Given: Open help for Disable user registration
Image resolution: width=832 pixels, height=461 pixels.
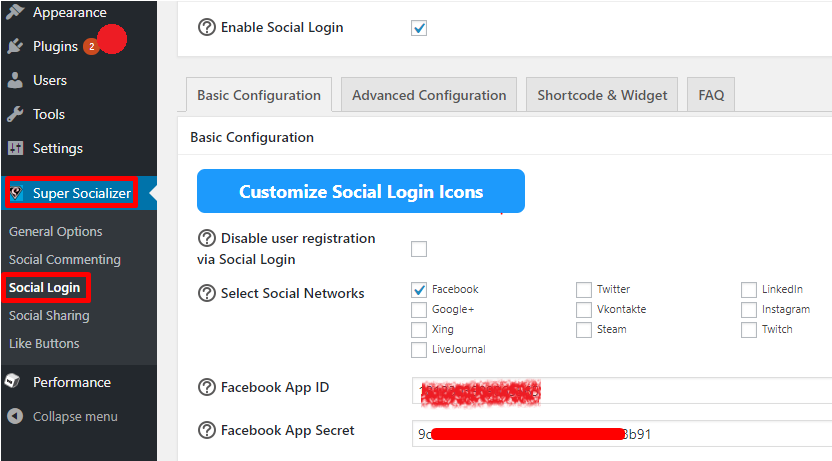Looking at the screenshot, I should [x=206, y=238].
